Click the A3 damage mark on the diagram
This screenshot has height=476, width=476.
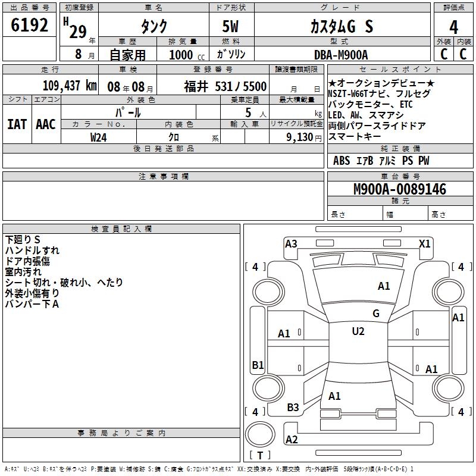point(291,243)
